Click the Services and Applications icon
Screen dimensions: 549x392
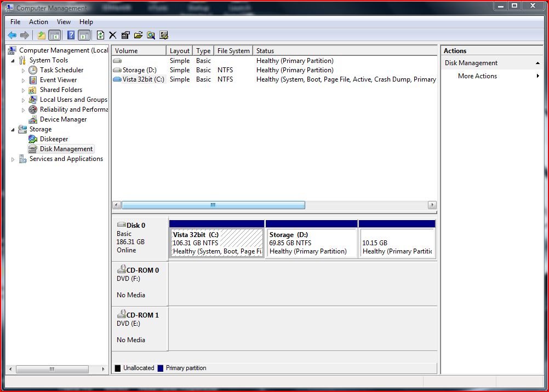coord(23,159)
